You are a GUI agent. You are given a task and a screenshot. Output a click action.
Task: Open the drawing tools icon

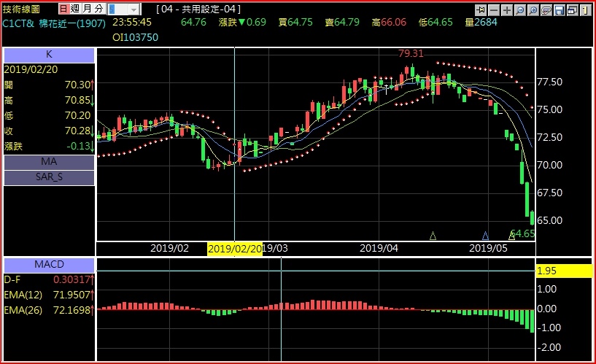pos(546,10)
